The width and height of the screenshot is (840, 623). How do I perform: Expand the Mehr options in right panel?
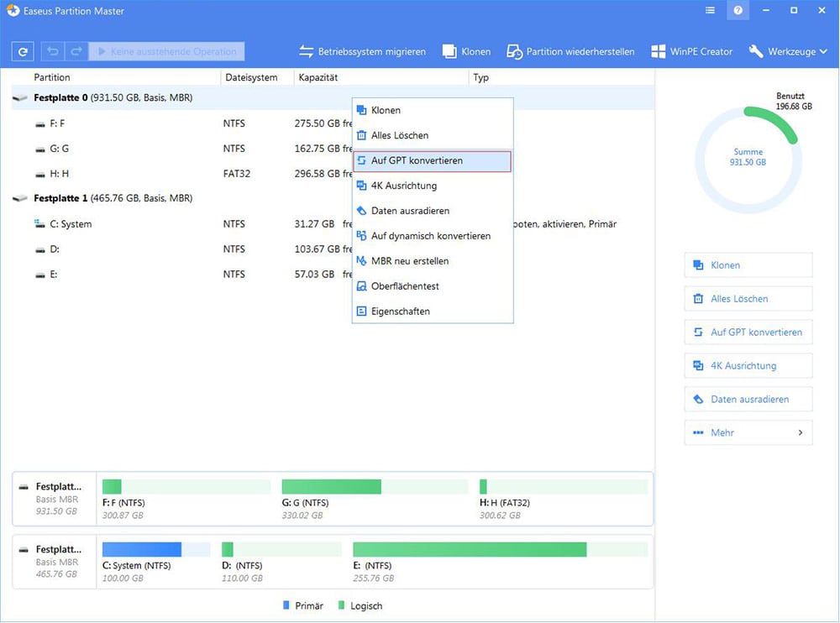coord(748,433)
